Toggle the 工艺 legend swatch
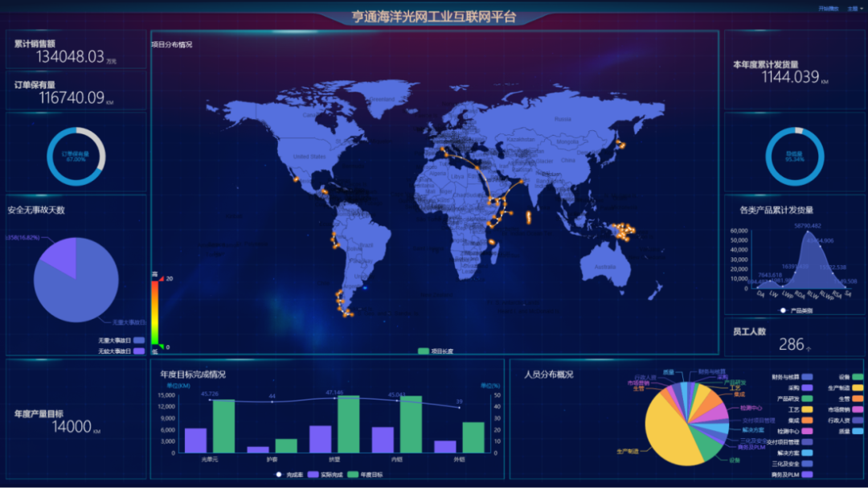 pyautogui.click(x=807, y=410)
